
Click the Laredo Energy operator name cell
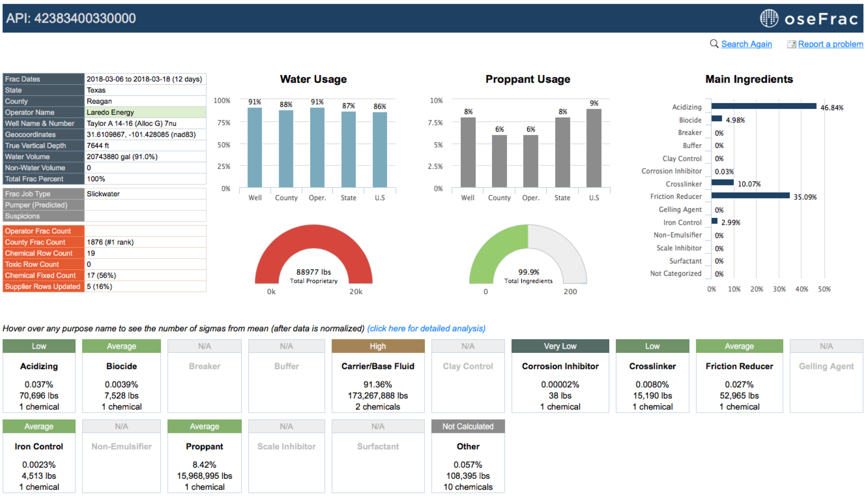145,112
